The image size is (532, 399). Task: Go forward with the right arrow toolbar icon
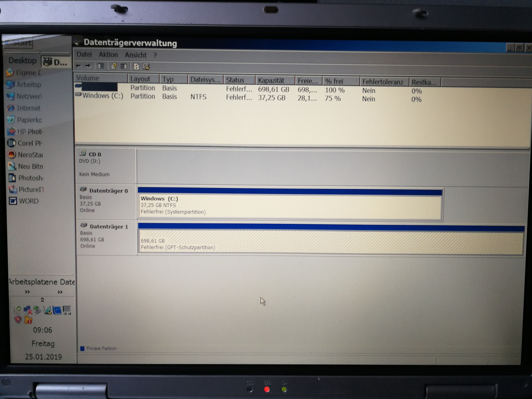(x=88, y=66)
